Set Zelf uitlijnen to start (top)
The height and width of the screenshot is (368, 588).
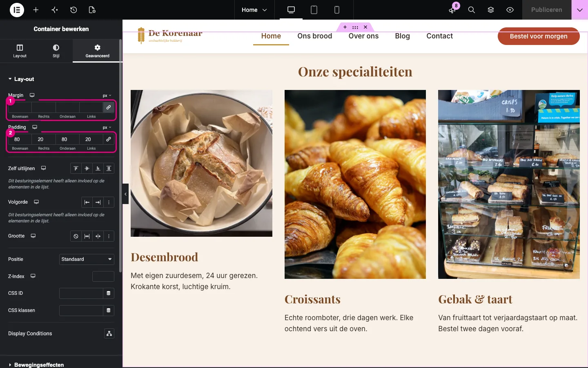(x=76, y=168)
